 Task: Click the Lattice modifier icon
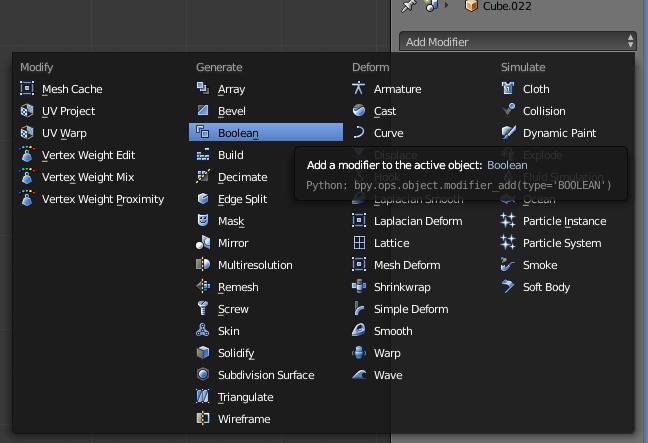[x=359, y=243]
